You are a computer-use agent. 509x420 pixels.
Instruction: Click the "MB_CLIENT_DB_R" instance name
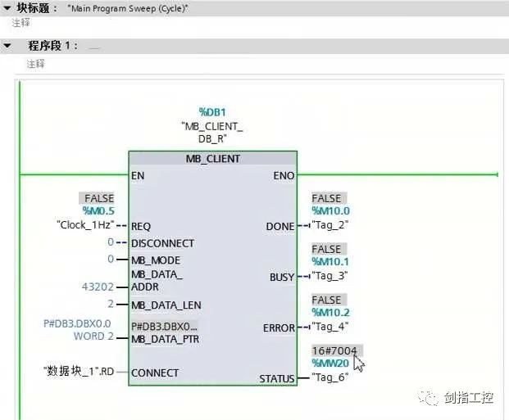coord(211,133)
